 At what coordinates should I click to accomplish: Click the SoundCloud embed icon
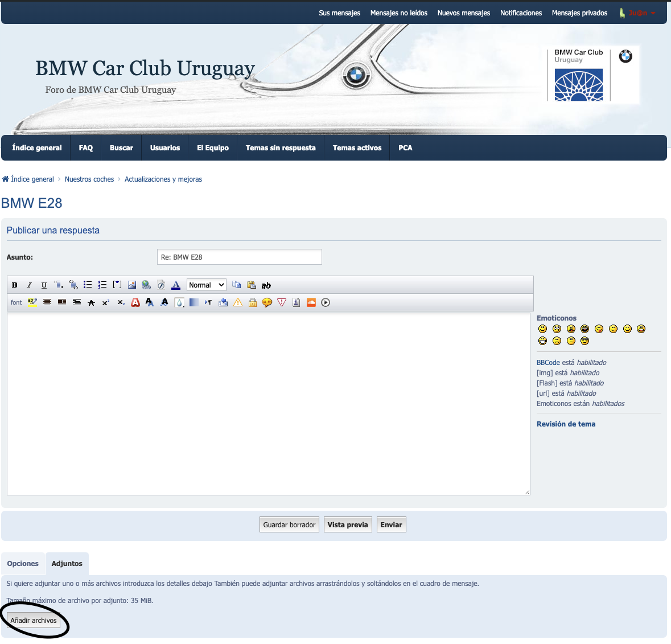coord(311,302)
